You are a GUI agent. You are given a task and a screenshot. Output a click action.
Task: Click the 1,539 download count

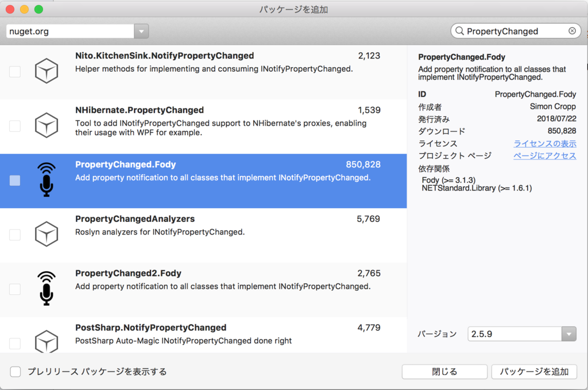pos(369,110)
